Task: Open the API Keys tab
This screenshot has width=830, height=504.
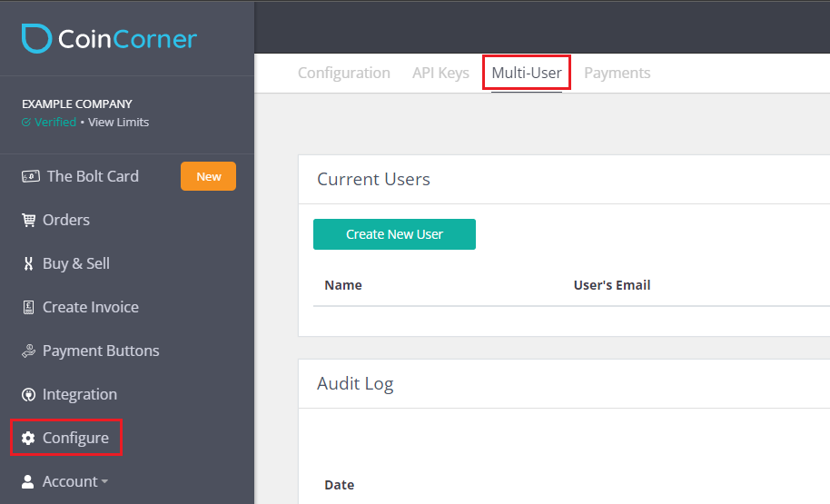Action: 441,73
